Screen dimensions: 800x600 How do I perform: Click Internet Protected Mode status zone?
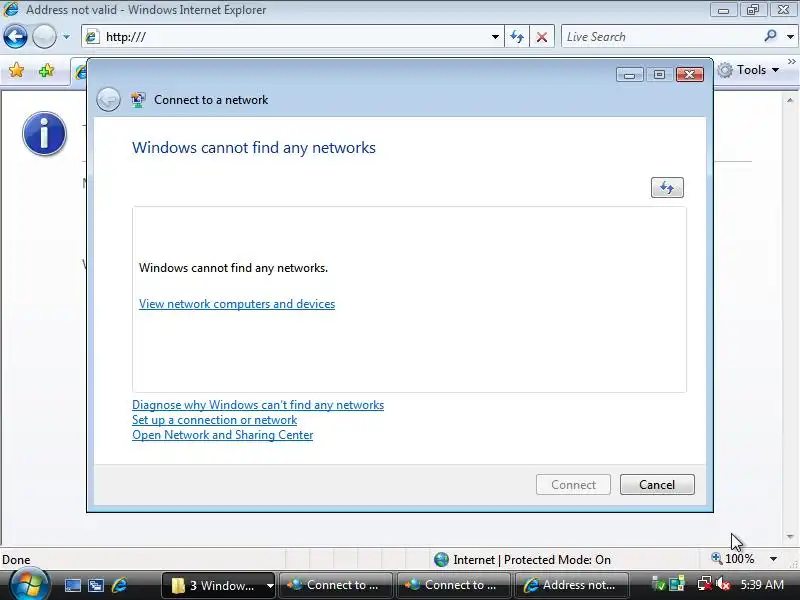tap(522, 560)
